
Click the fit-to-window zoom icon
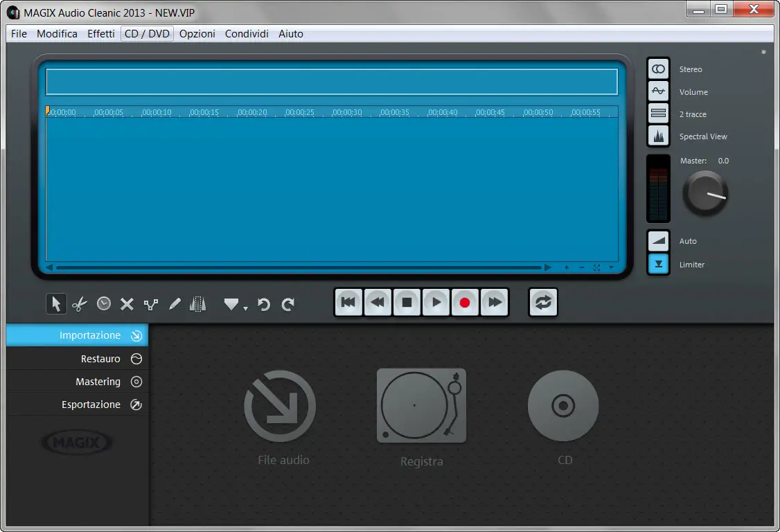click(x=596, y=268)
